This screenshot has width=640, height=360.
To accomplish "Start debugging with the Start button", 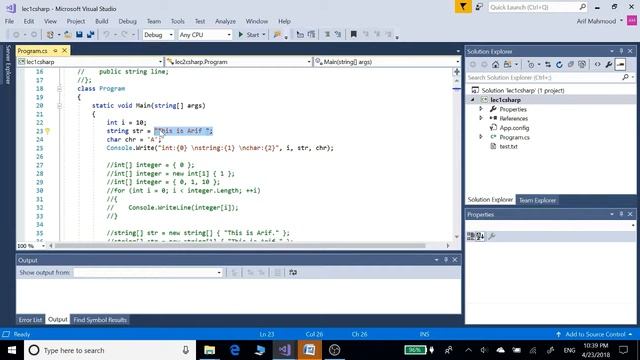I will click(x=249, y=35).
